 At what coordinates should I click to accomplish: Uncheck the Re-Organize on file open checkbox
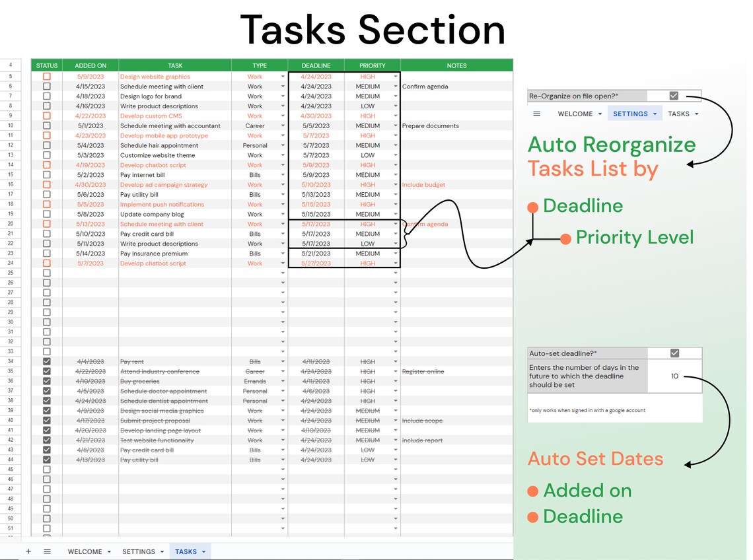coord(673,95)
